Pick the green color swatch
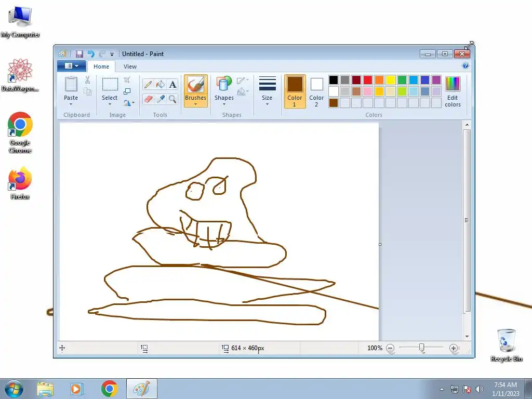Viewport: 532px width, 399px height. pyautogui.click(x=402, y=80)
